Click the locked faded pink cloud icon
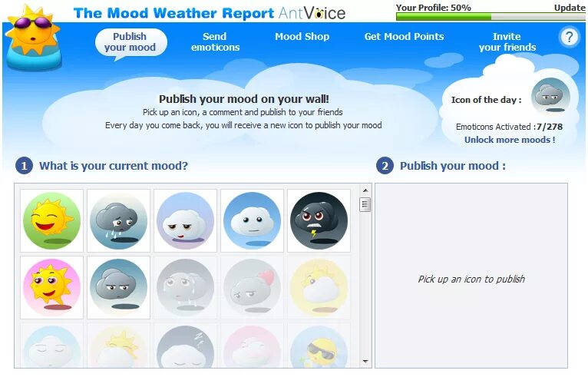 point(252,346)
